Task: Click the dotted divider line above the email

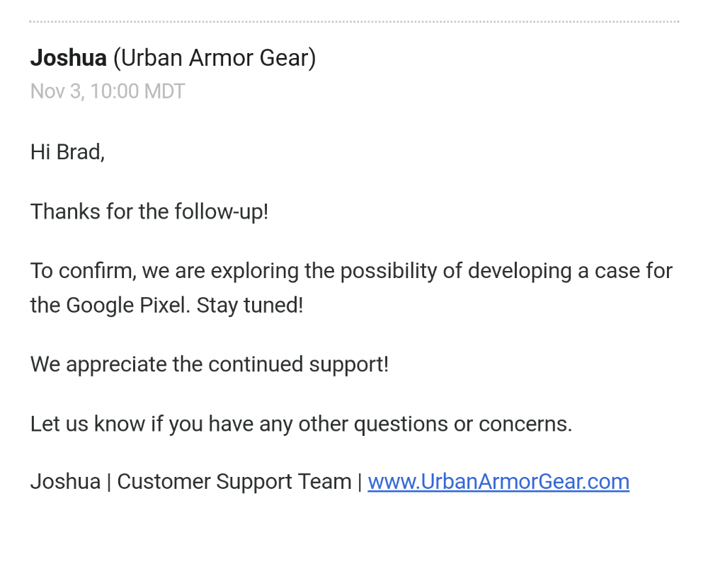Action: (x=354, y=21)
